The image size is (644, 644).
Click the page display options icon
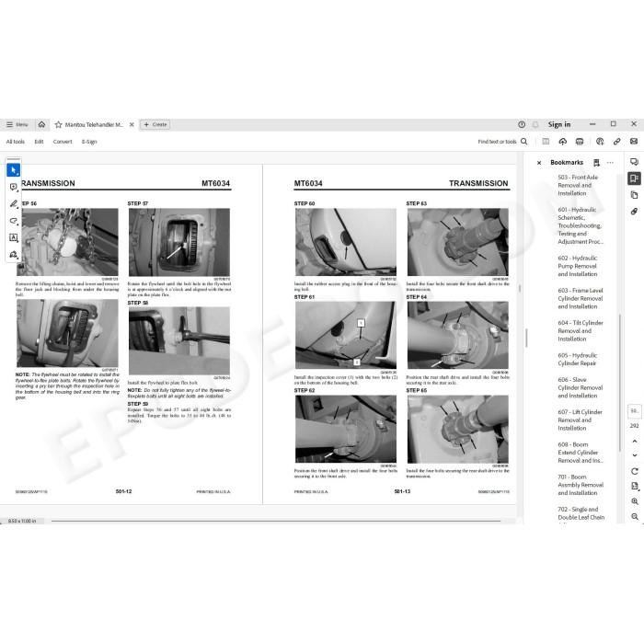(x=635, y=487)
